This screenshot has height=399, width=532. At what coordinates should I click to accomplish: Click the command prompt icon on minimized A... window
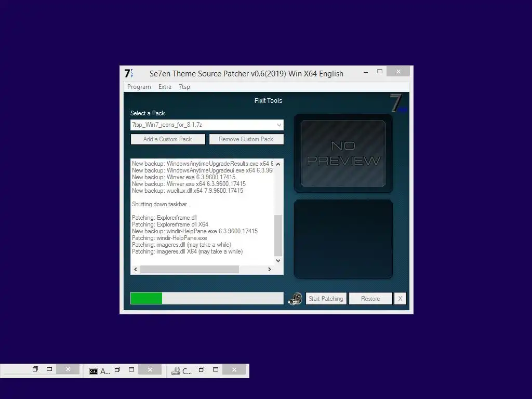tap(94, 371)
